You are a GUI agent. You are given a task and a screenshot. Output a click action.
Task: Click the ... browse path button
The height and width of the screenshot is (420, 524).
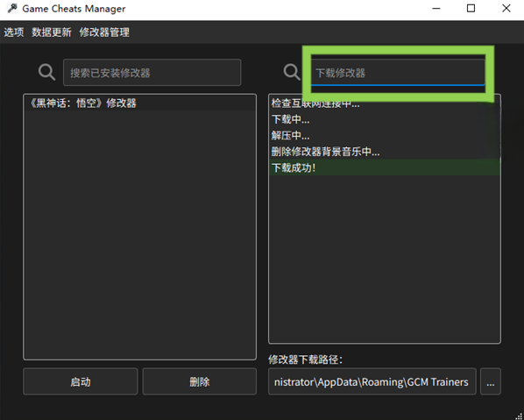click(490, 381)
